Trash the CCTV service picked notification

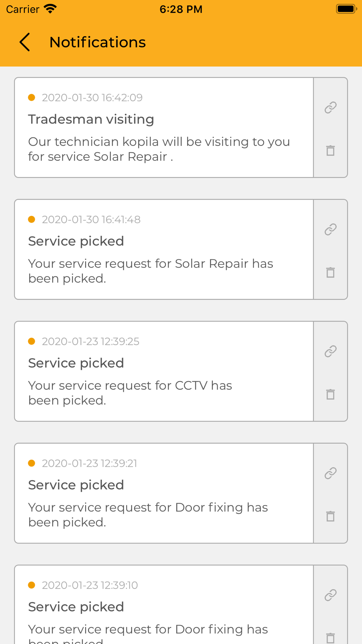(331, 394)
